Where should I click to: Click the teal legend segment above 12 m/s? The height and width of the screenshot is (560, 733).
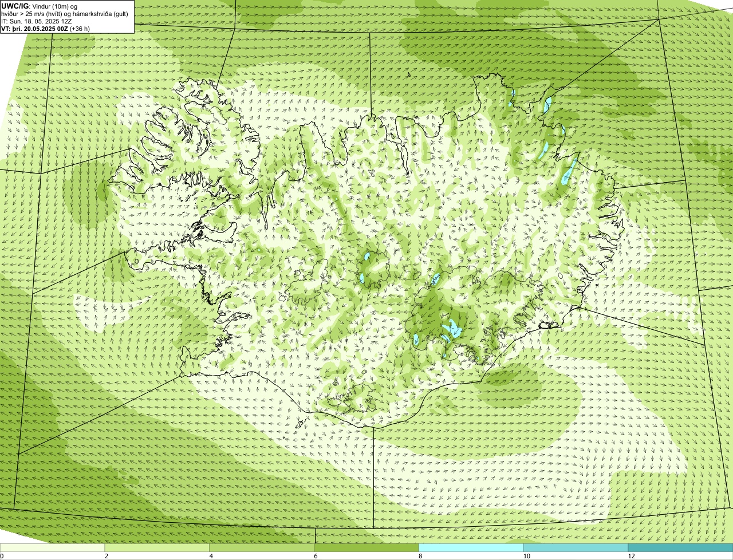pos(680,548)
